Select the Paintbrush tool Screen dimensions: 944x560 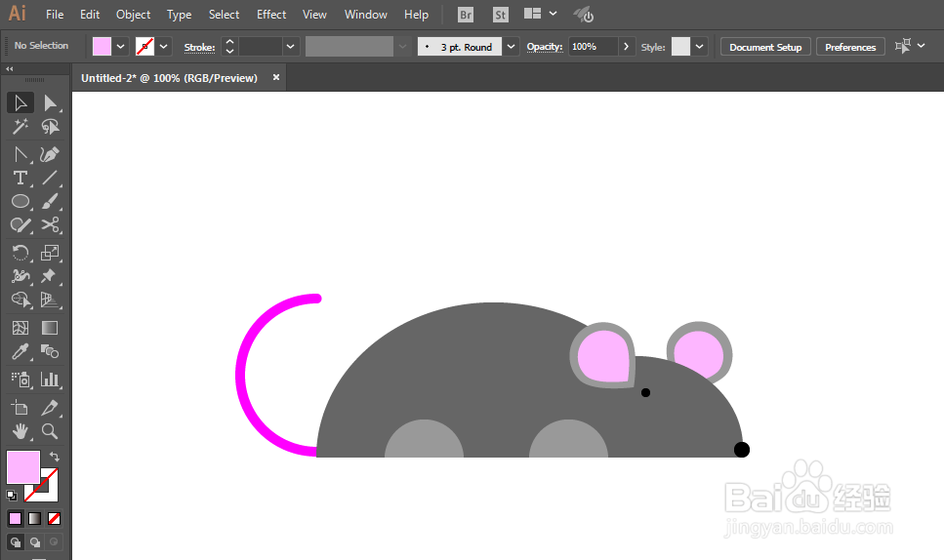50,202
